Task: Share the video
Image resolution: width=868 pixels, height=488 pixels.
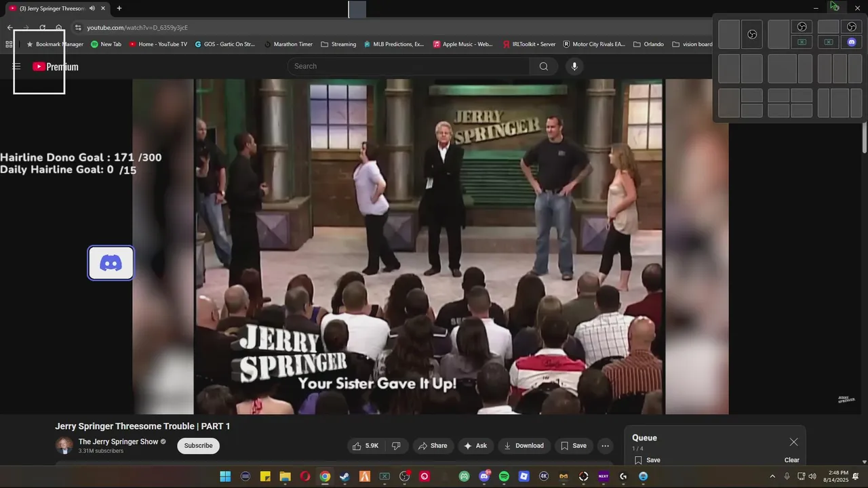Action: coord(433,446)
